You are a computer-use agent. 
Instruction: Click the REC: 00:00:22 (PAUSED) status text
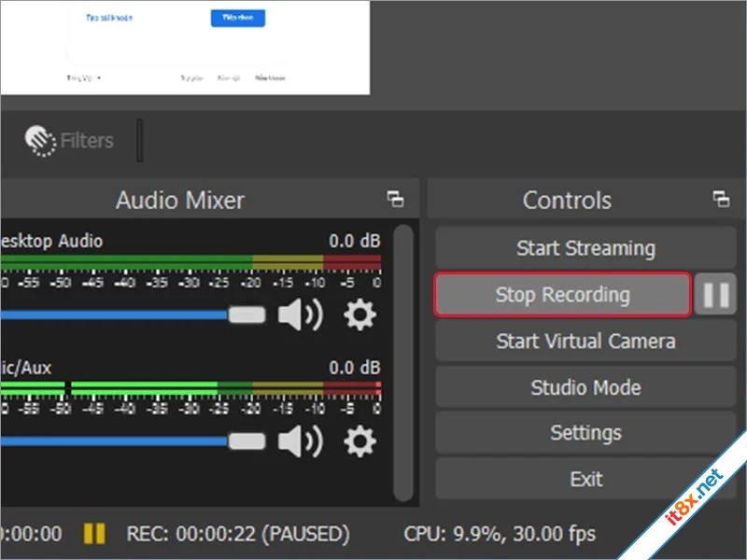coord(238,534)
